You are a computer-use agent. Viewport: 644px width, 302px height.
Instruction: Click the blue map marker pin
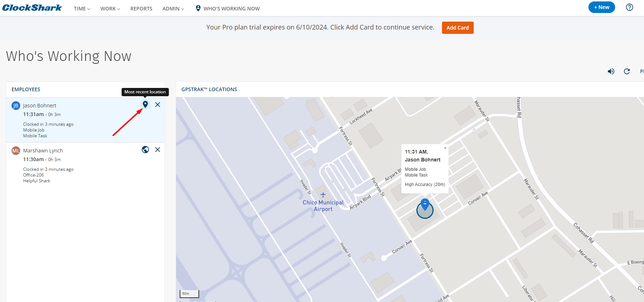click(425, 204)
